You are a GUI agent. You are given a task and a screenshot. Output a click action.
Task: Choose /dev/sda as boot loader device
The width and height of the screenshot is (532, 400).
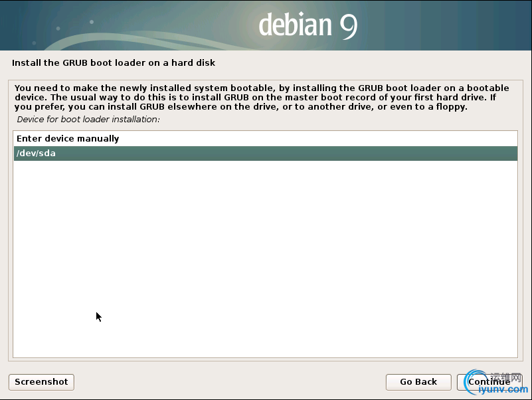pos(265,153)
